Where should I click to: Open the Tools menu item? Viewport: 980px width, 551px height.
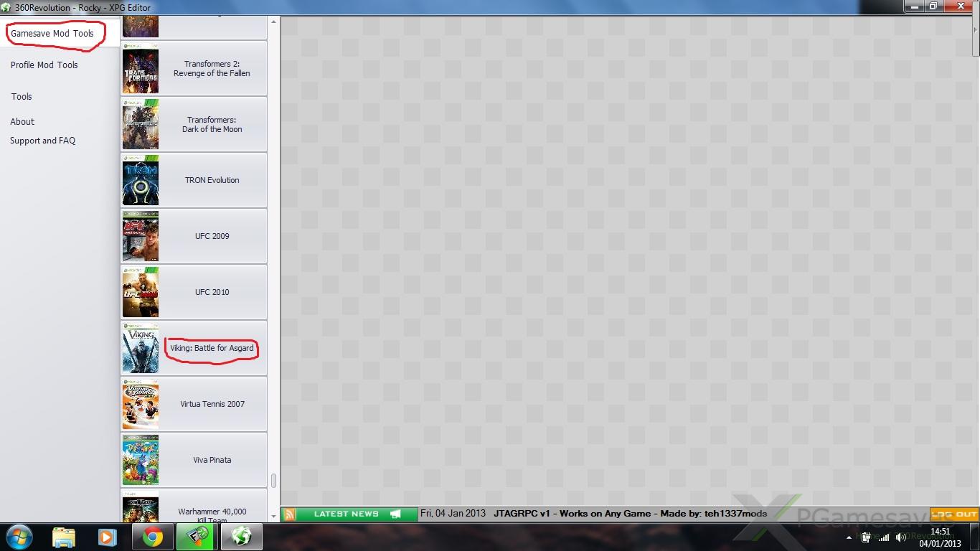pos(22,96)
